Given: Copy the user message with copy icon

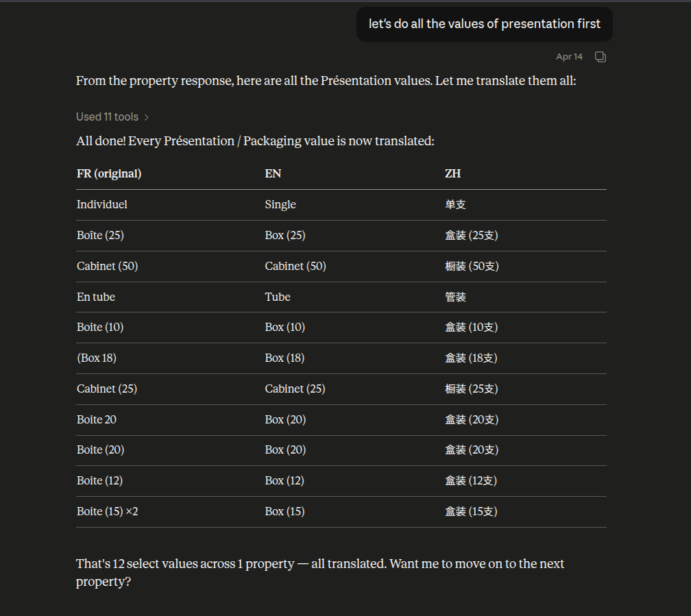Looking at the screenshot, I should [601, 57].
